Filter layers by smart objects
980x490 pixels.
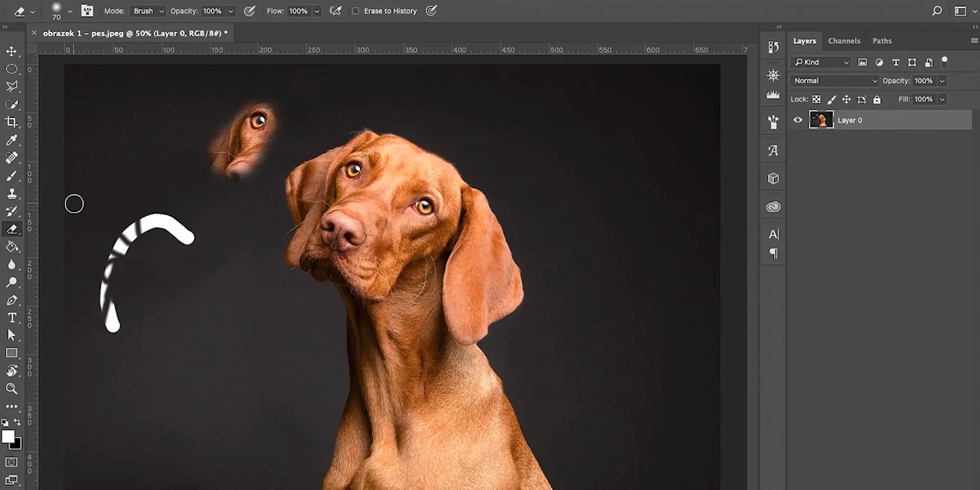pos(929,62)
